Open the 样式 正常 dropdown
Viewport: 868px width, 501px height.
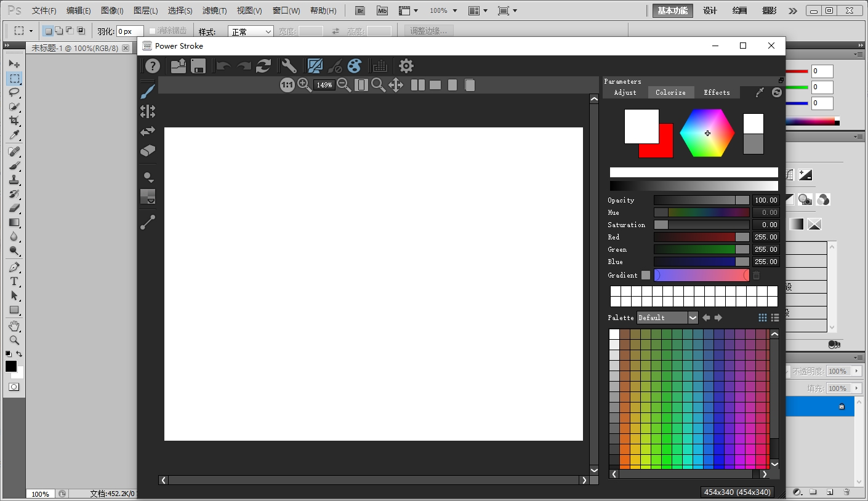(251, 31)
